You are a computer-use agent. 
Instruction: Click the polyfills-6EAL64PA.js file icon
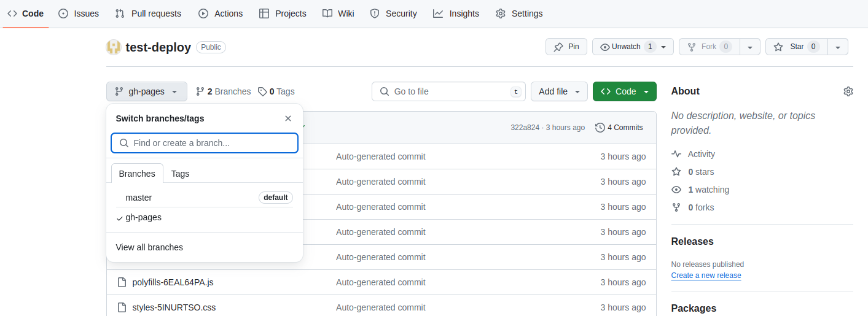(x=122, y=282)
